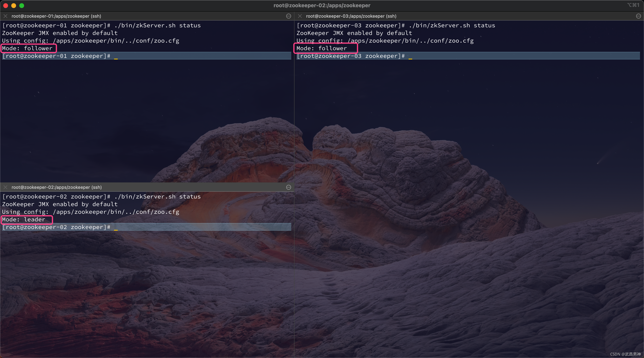Click the 'Mode: leader' output text
644x358 pixels.
tap(24, 220)
